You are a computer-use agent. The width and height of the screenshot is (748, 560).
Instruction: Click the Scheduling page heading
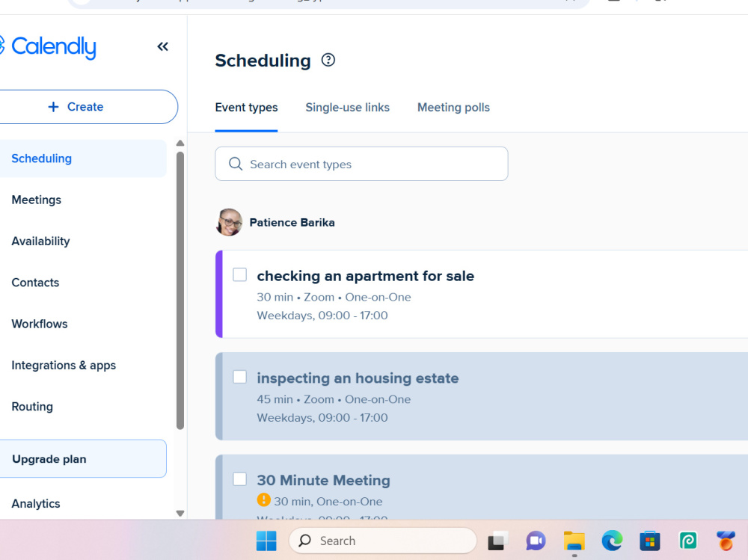click(263, 61)
